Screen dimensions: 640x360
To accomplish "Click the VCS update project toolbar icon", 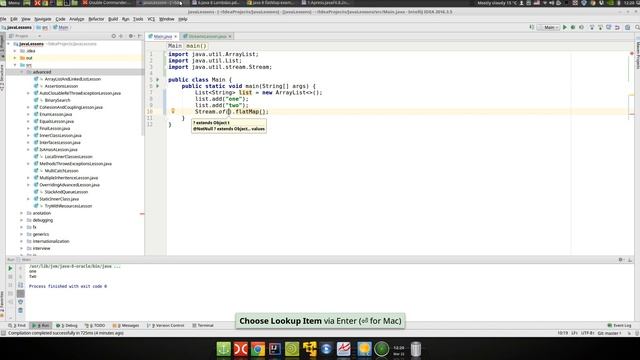I will coord(592,27).
